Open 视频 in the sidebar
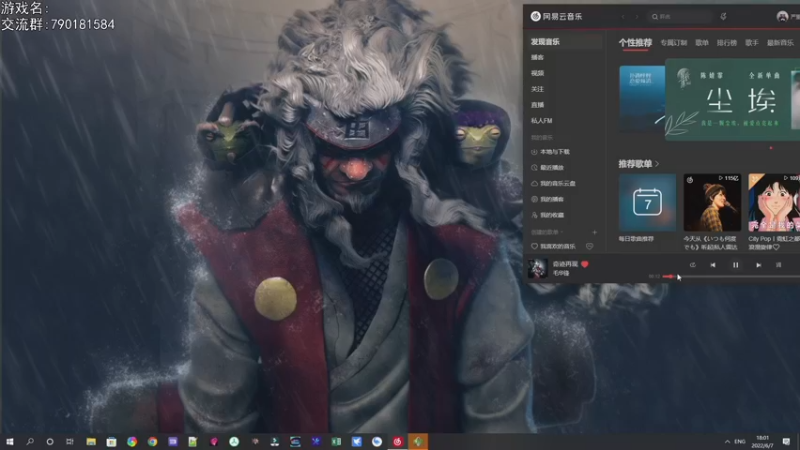Screen dimensions: 800x450 [x=537, y=73]
